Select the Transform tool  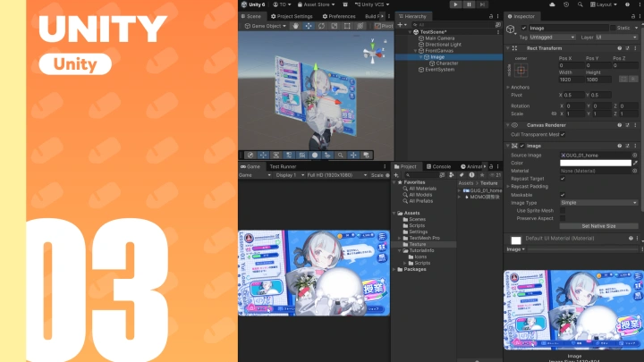tap(360, 26)
